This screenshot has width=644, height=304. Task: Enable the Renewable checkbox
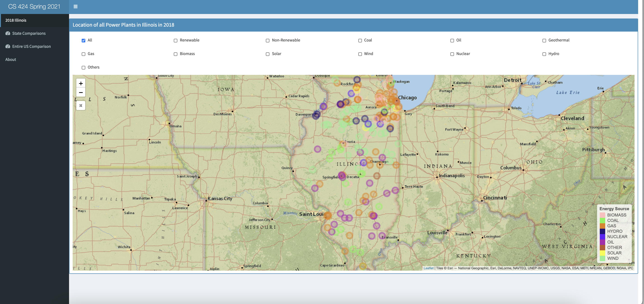click(176, 40)
